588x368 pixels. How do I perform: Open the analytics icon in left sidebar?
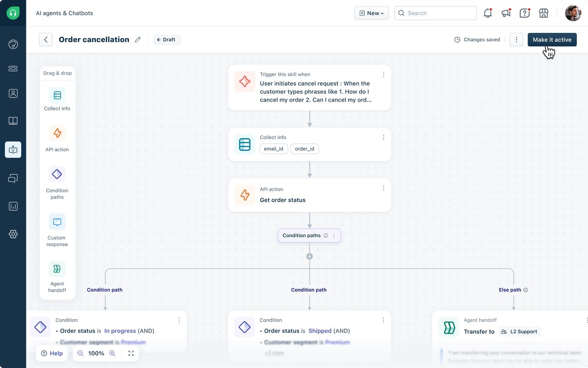point(13,206)
